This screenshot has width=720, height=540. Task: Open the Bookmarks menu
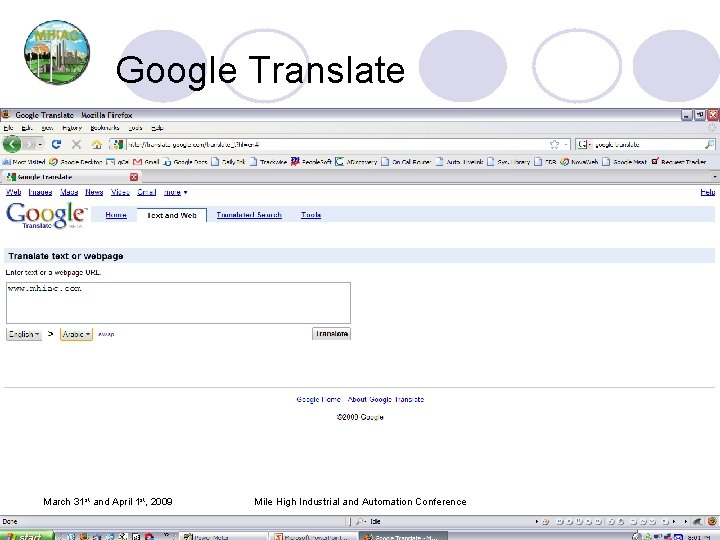tap(105, 128)
